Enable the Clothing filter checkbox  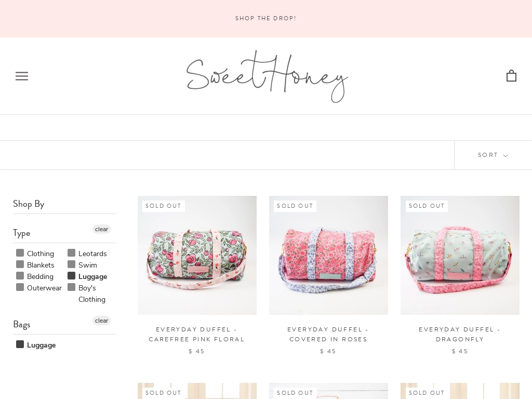20,253
